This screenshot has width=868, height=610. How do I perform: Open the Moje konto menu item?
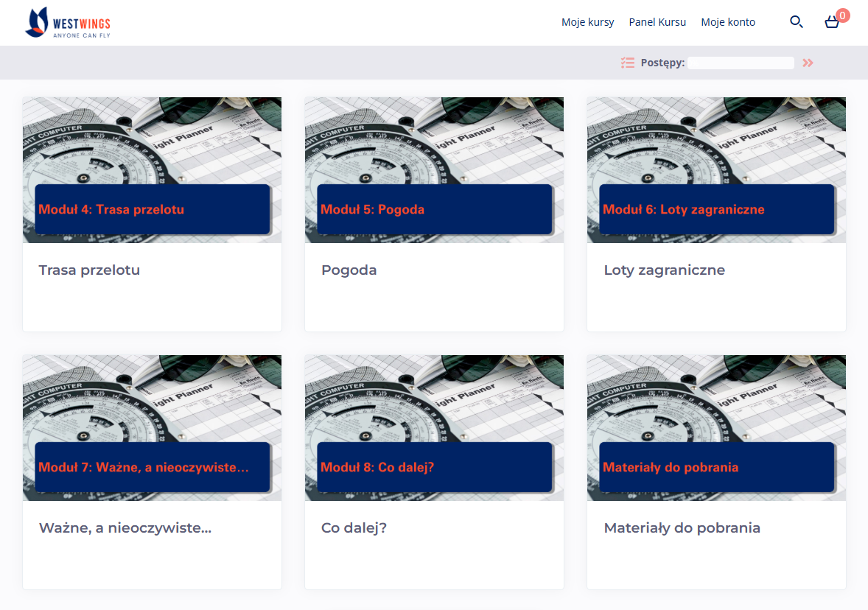(728, 22)
